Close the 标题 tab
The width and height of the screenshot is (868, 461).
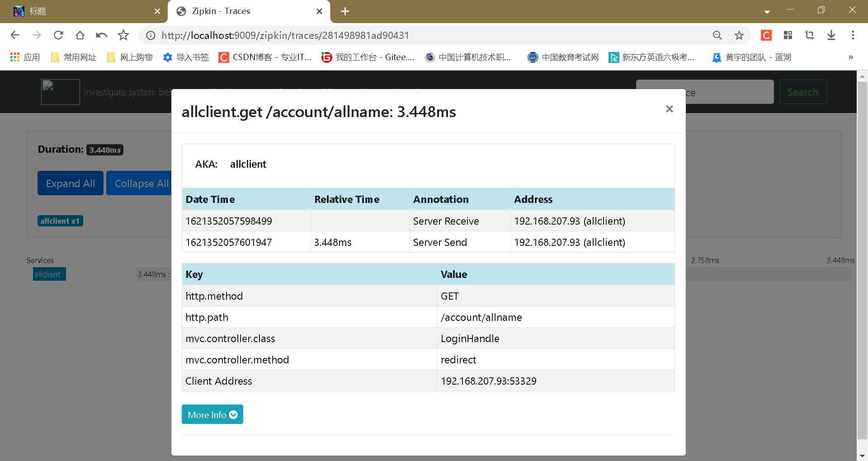tap(157, 11)
